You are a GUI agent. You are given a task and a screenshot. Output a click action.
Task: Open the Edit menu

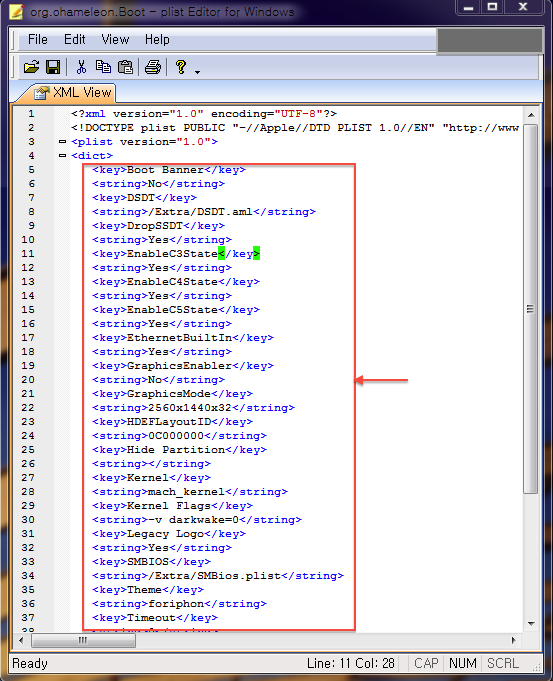75,40
